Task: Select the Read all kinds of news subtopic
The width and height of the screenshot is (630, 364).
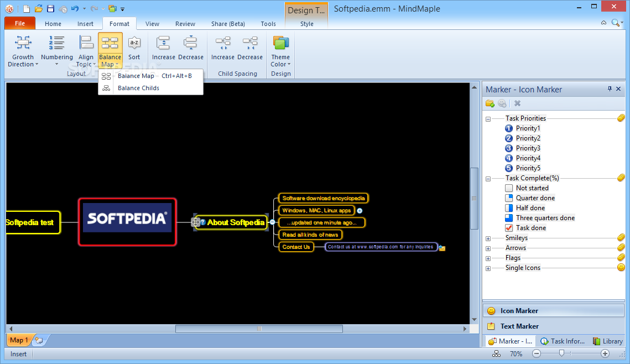Action: point(310,235)
